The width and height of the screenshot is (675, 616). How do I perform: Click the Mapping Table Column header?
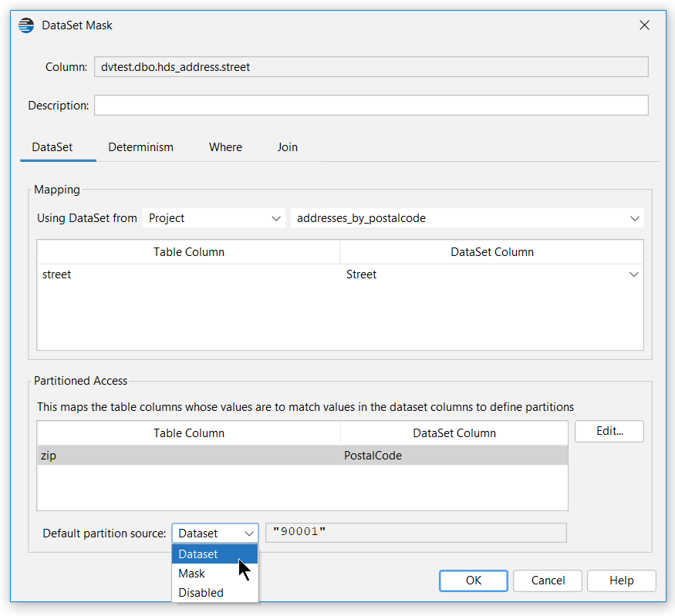(188, 252)
